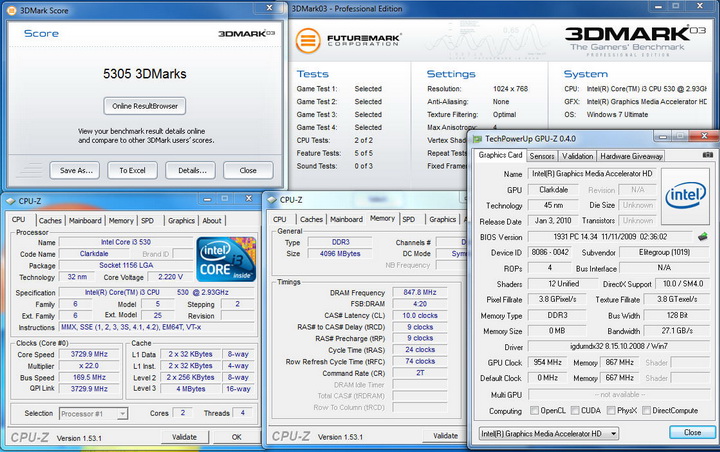Click To Excel button

click(132, 170)
